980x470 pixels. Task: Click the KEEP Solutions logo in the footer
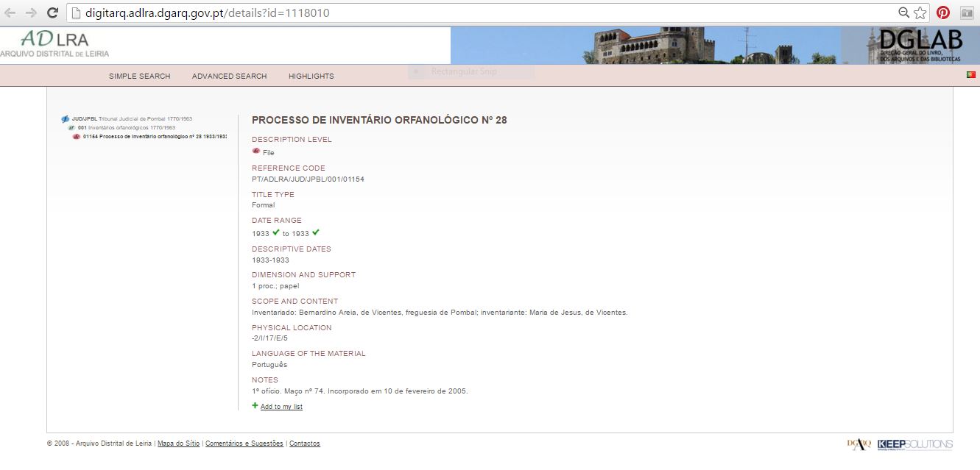[x=915, y=444]
